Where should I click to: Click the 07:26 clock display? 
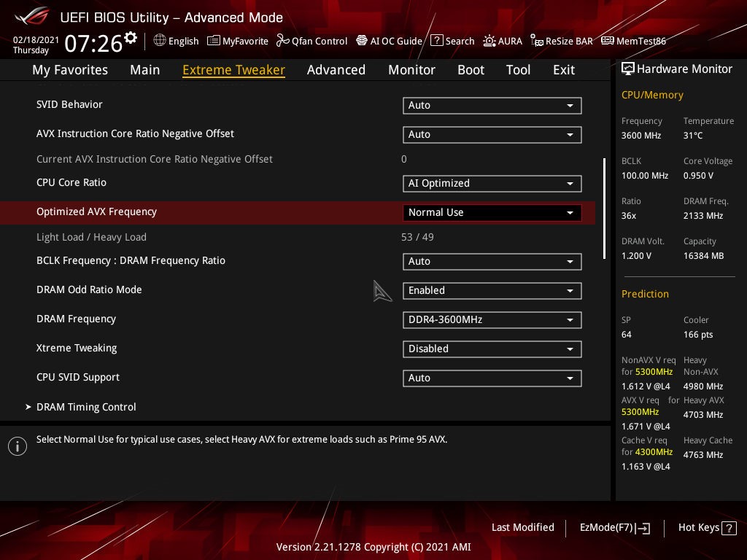point(93,43)
